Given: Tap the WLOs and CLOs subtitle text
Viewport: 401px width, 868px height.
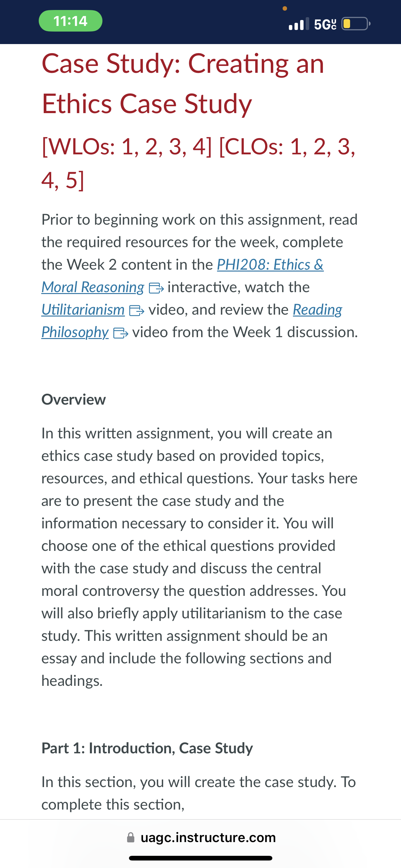Looking at the screenshot, I should click(x=198, y=163).
